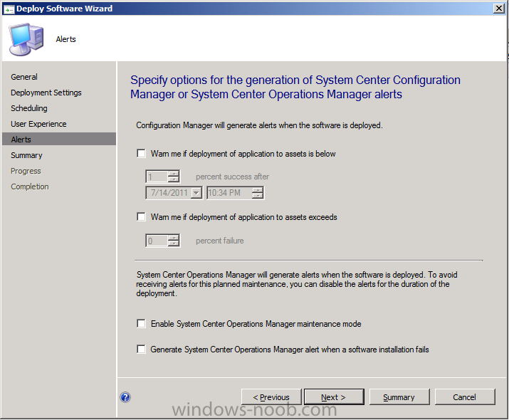Open the Deployment Settings wizard page
The image size is (509, 420).
46,93
